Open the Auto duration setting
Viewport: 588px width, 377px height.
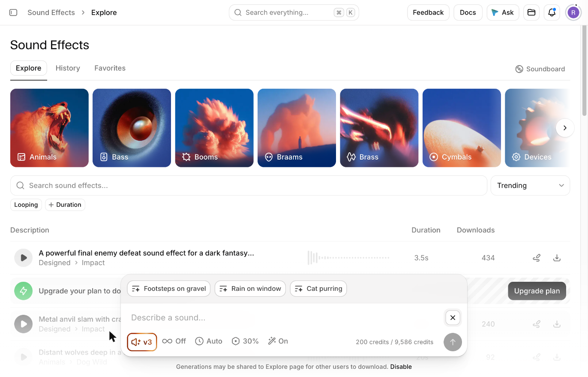tap(209, 341)
